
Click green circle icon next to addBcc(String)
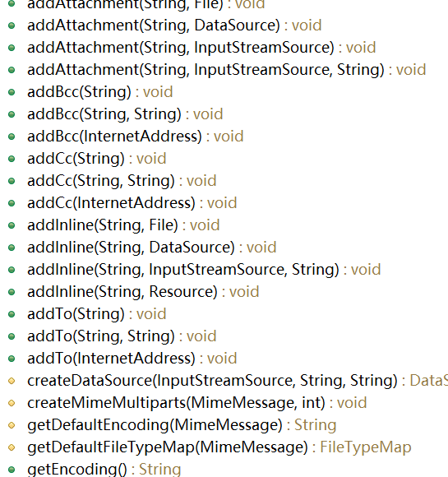(12, 92)
